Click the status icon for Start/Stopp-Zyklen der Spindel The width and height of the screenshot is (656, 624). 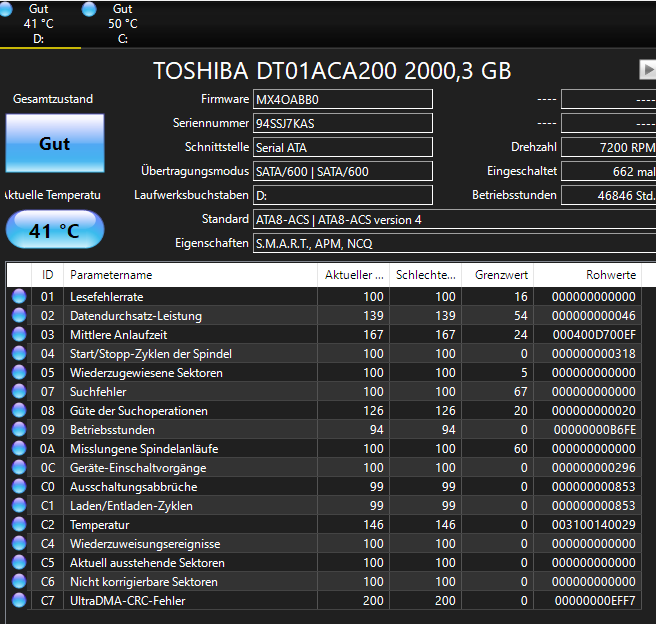(19, 353)
